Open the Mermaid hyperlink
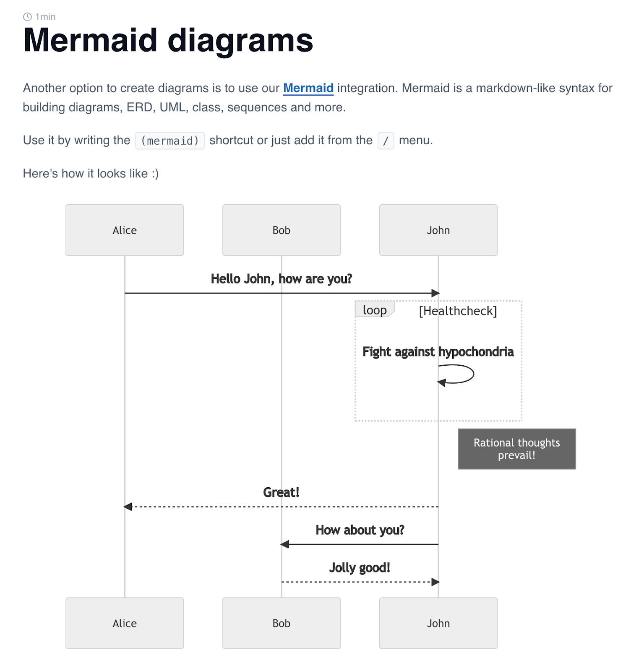The image size is (644, 671). click(308, 88)
